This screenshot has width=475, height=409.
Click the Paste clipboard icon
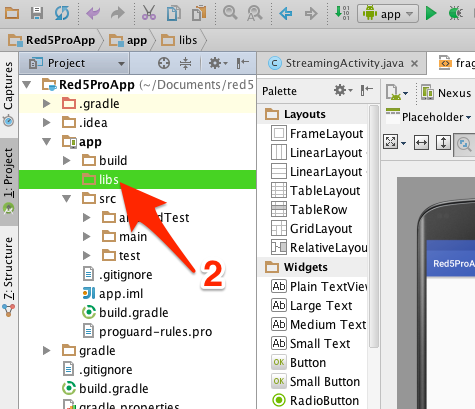click(x=199, y=13)
